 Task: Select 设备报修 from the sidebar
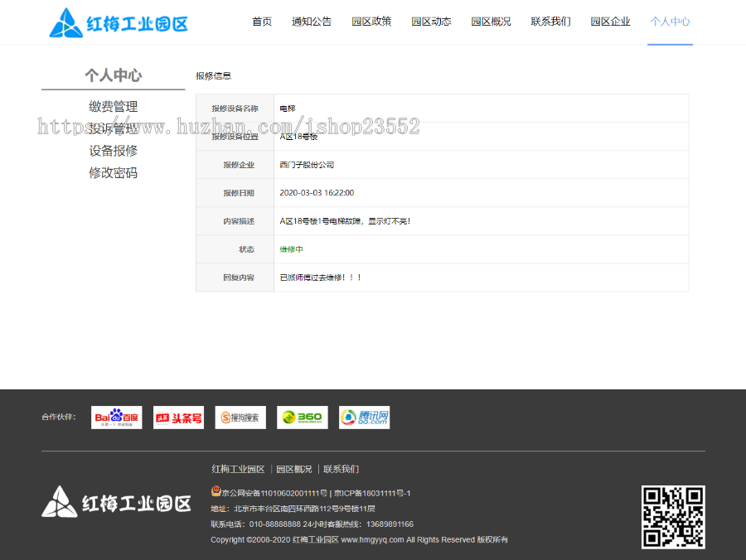[112, 151]
